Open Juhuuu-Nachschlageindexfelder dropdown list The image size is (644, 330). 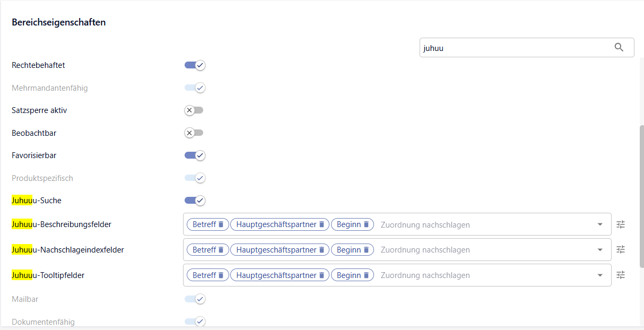600,250
